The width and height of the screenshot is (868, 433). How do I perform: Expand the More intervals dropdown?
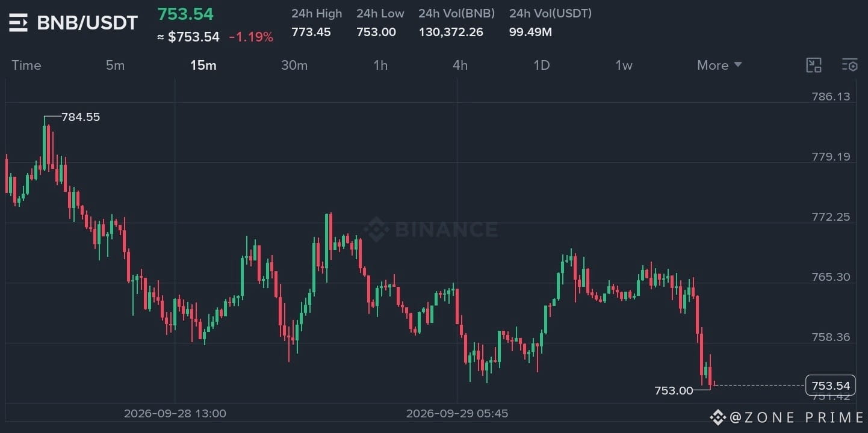719,66
